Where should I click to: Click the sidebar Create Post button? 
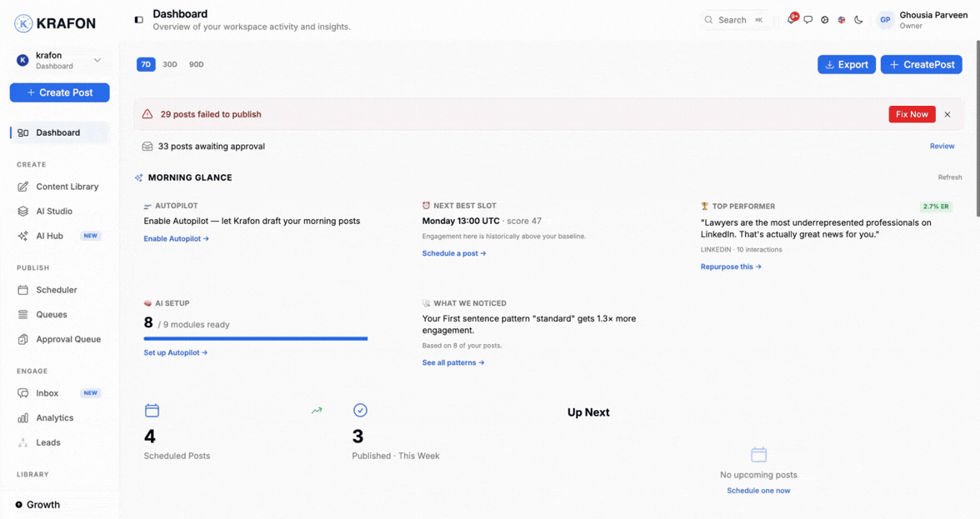59,92
